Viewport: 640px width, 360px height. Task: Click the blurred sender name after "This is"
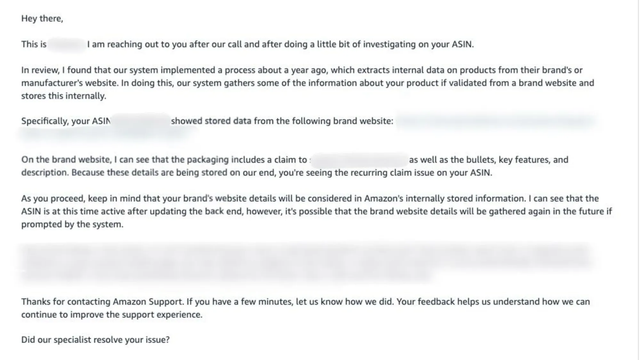tap(67, 44)
